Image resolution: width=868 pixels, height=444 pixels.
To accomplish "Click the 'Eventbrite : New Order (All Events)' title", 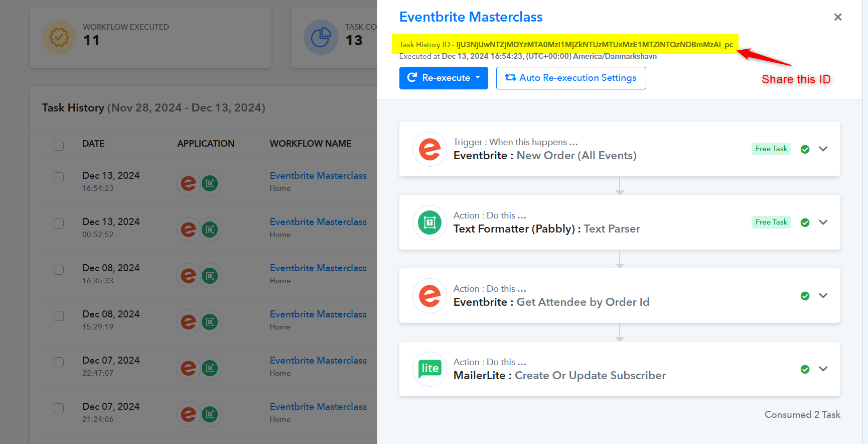I will (x=545, y=156).
